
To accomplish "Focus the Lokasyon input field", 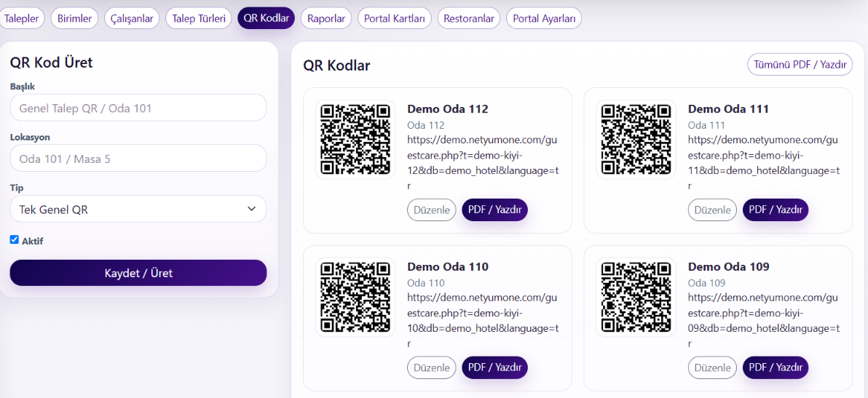I will click(x=138, y=159).
